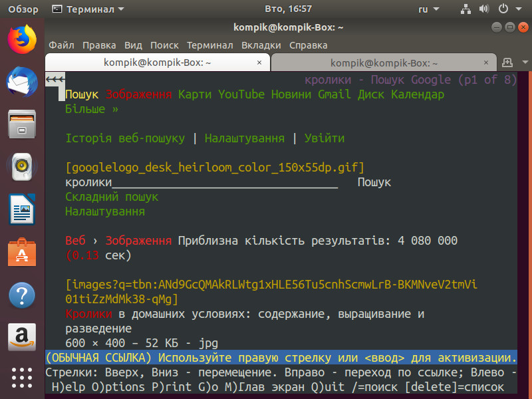
Task: Click the Пошук submit button
Action: tap(374, 182)
